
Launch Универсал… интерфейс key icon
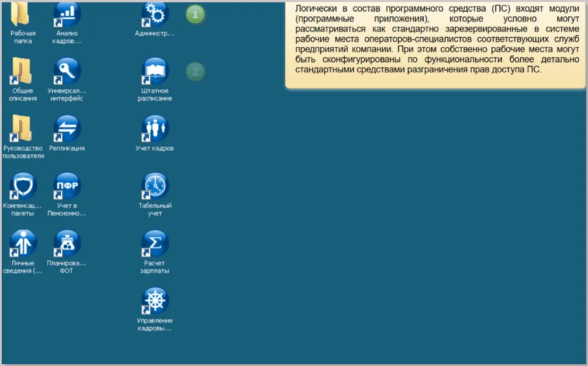click(x=67, y=71)
